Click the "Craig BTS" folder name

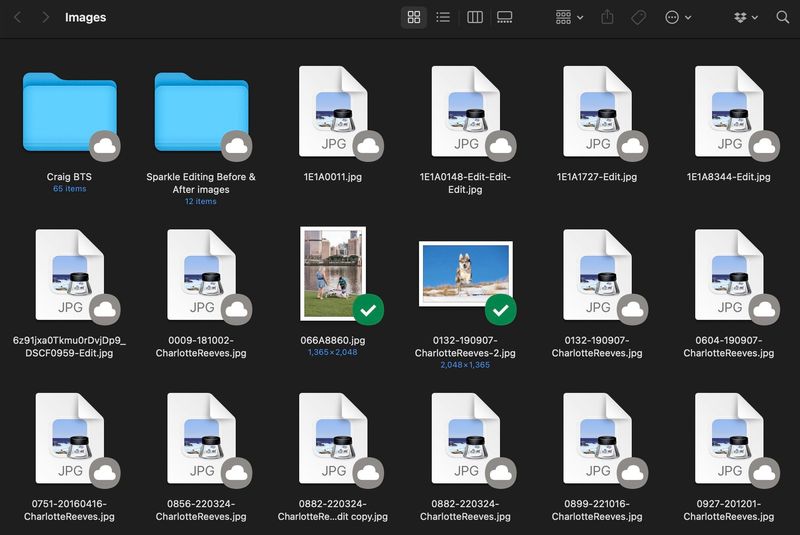(x=69, y=177)
